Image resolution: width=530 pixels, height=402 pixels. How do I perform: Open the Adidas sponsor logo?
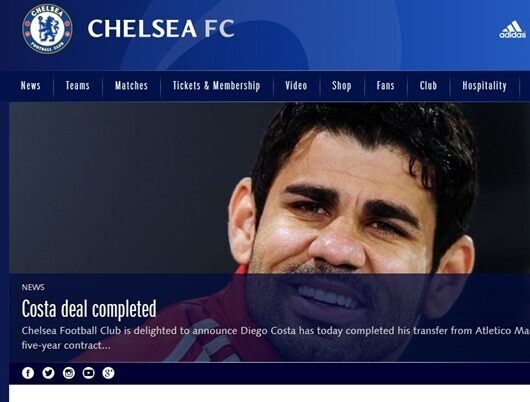tap(512, 29)
